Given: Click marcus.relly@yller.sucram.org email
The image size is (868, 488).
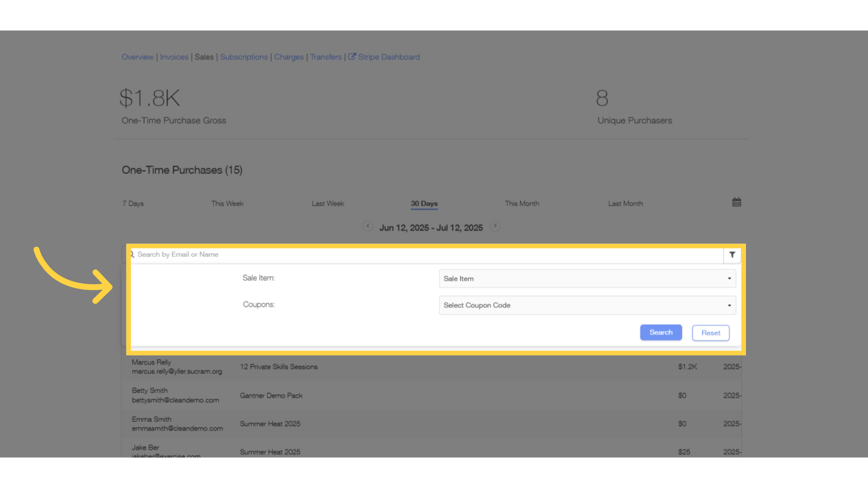Looking at the screenshot, I should pos(177,371).
